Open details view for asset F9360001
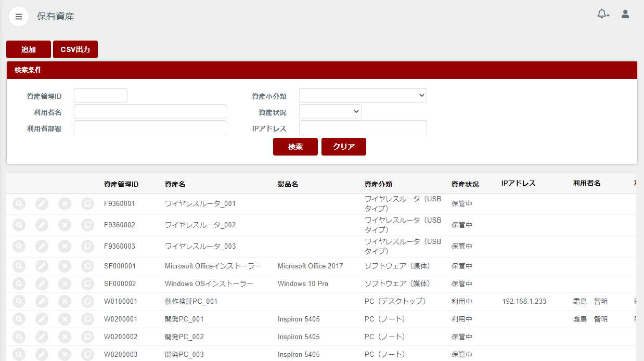Screen dimensions: 644x361 pyautogui.click(x=19, y=203)
